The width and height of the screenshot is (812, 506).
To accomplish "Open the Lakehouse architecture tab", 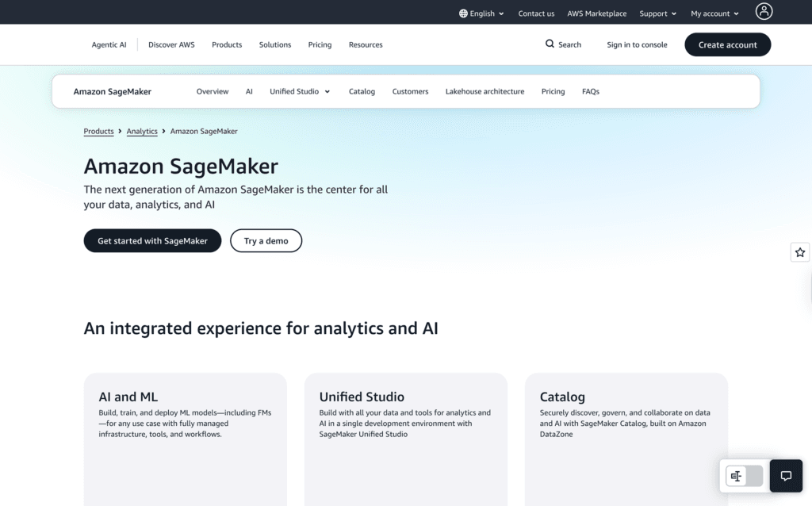I will click(x=485, y=92).
